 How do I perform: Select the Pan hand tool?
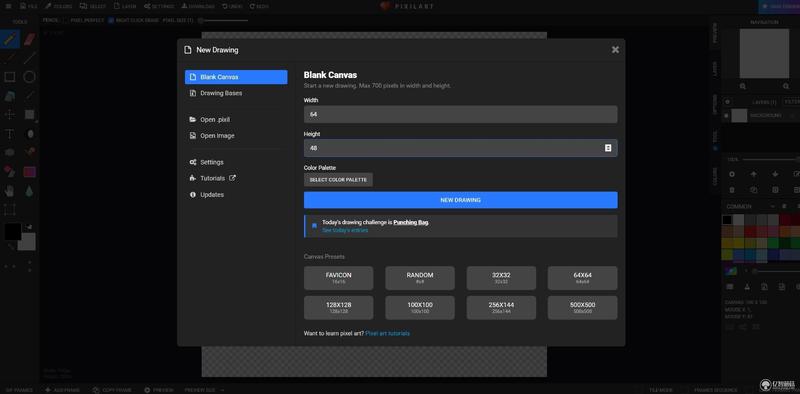(10, 191)
